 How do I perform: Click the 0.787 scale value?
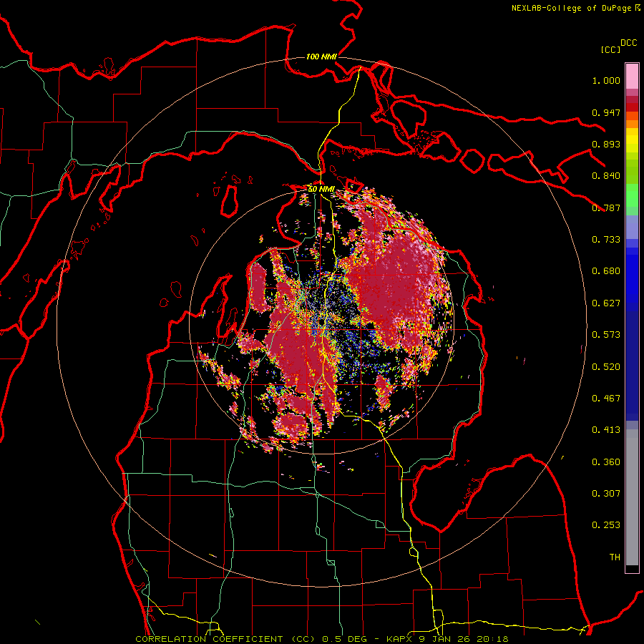(x=606, y=208)
